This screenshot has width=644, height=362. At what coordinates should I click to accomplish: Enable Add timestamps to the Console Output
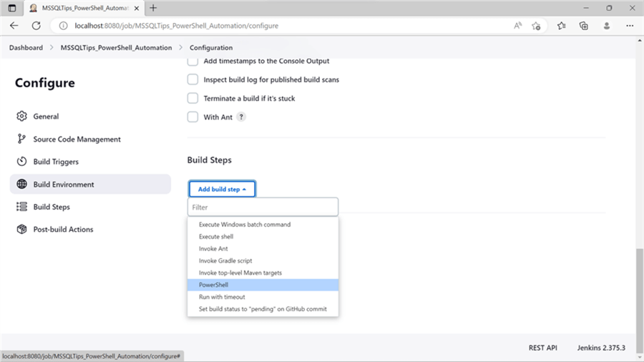click(192, 61)
